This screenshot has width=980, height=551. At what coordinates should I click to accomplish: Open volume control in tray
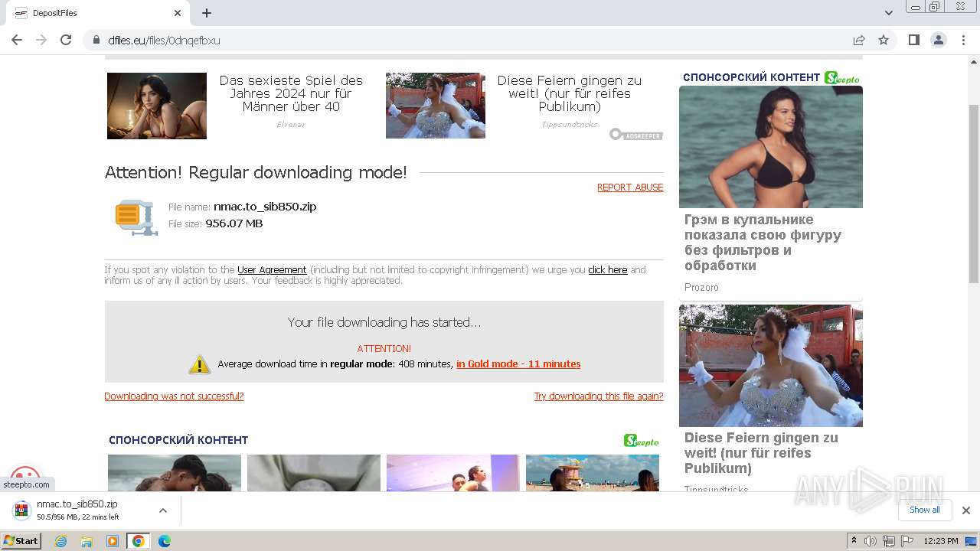[871, 541]
